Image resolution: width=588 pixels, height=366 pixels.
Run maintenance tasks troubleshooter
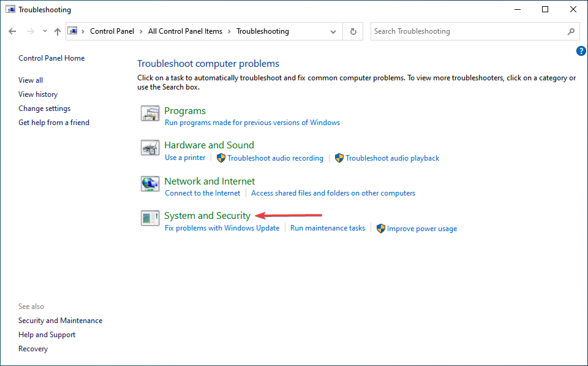pyautogui.click(x=328, y=228)
